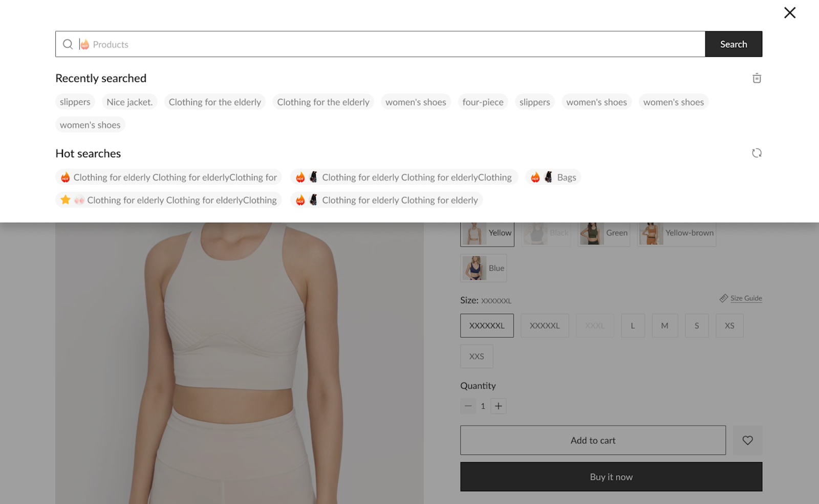This screenshot has height=504, width=819.
Task: Select the Yellow color option
Action: coord(487,233)
